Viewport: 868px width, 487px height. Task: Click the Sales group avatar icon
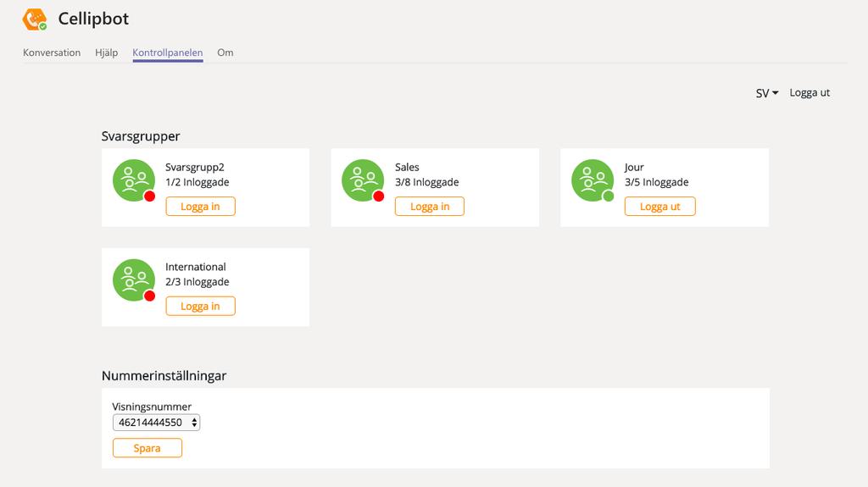pyautogui.click(x=363, y=180)
